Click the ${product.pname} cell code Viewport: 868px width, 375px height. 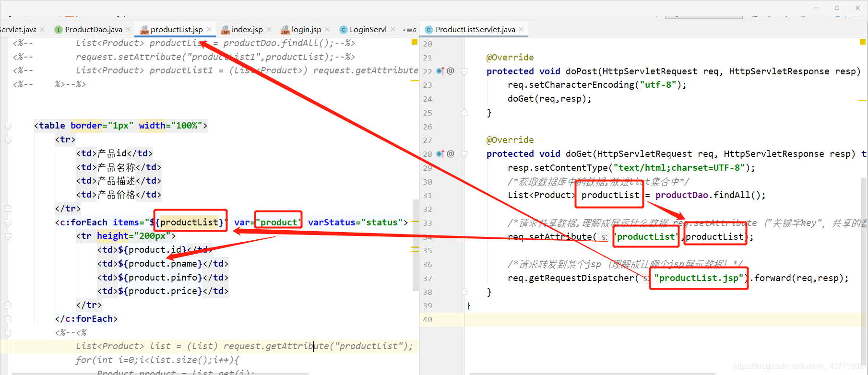[160, 264]
